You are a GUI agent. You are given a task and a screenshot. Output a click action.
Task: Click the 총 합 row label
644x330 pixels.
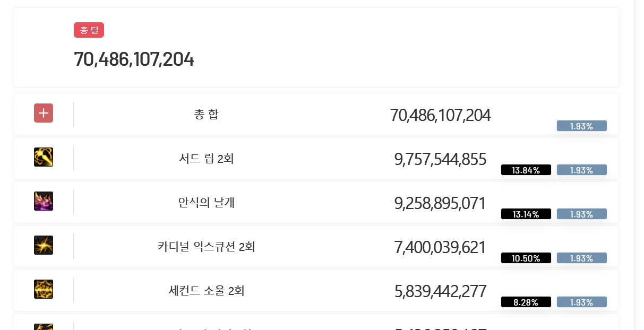point(207,115)
